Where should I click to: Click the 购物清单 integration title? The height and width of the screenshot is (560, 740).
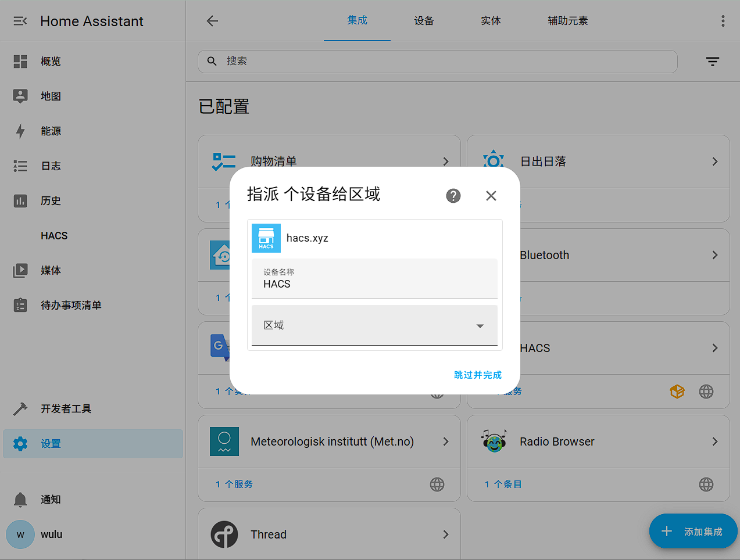pos(274,161)
